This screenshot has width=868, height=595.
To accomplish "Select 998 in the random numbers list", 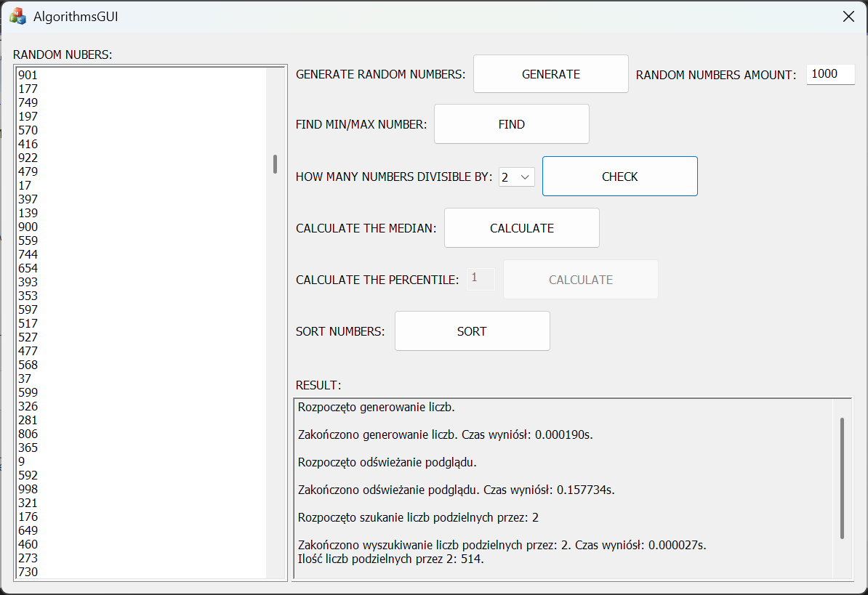I will 28,489.
